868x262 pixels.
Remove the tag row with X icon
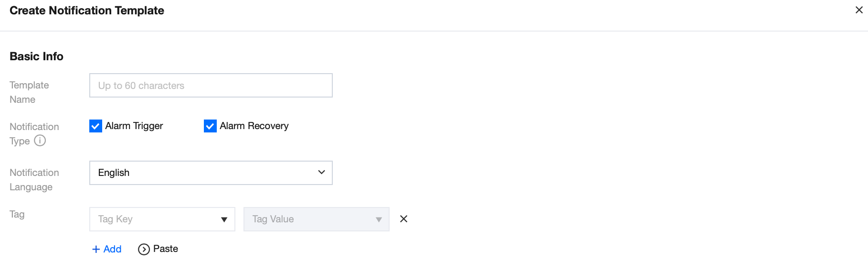403,219
